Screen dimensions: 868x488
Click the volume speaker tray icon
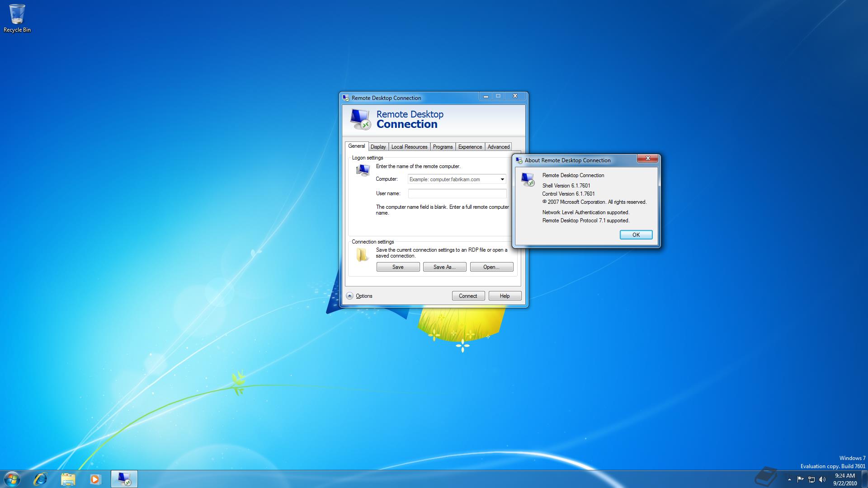[822, 479]
